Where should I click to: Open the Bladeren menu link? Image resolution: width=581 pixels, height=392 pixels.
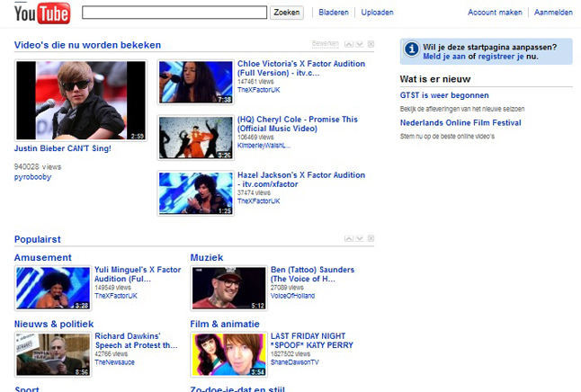(x=334, y=13)
